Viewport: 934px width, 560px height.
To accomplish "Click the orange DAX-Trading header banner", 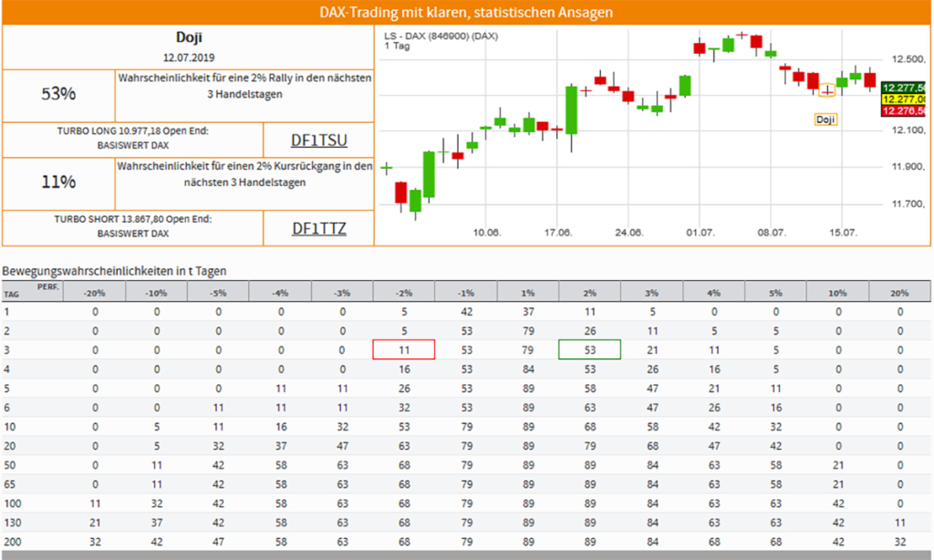I will [466, 12].
